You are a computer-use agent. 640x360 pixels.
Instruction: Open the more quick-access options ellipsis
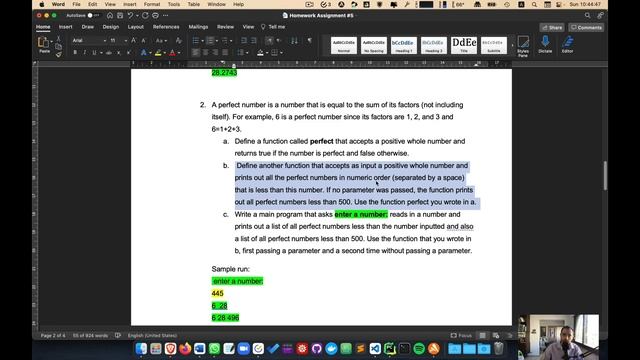coord(165,16)
